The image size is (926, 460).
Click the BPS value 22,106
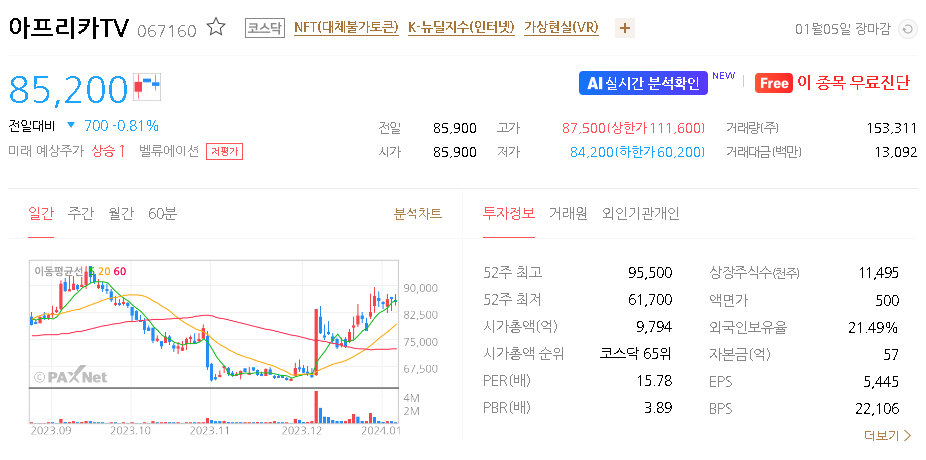click(877, 407)
